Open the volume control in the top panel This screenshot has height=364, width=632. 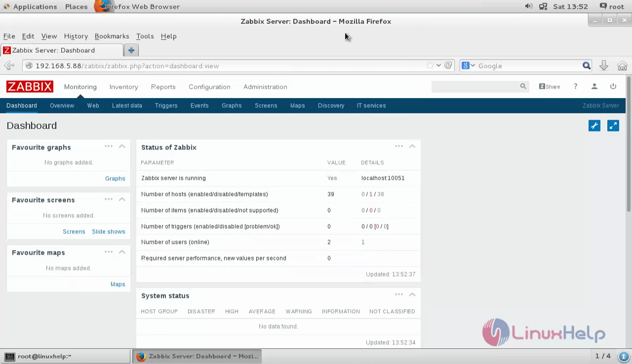[x=529, y=6]
